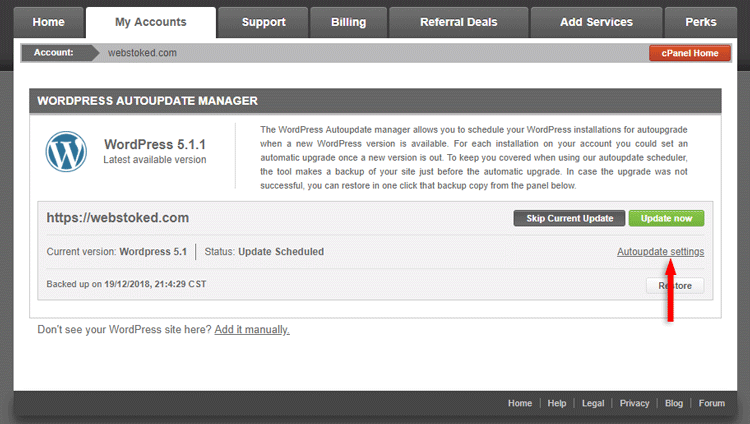Screen dimensions: 750x424
Task: Open the Referral Deals tab
Action: [x=459, y=22]
